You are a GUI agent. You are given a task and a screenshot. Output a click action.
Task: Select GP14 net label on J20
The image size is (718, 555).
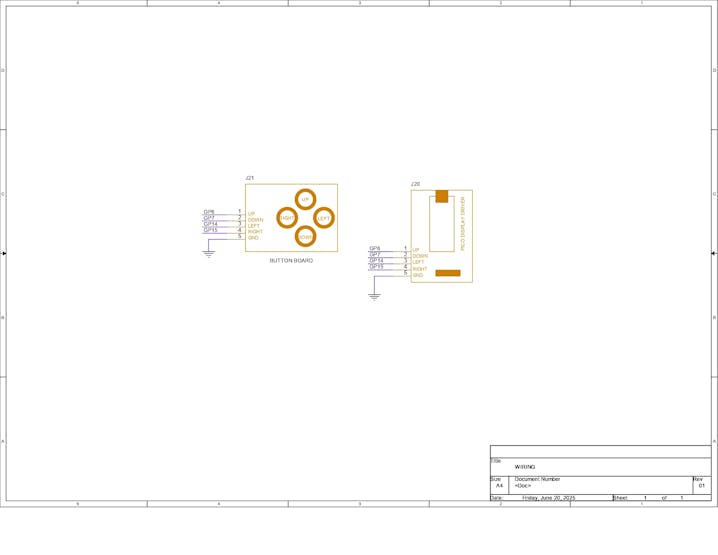click(376, 260)
